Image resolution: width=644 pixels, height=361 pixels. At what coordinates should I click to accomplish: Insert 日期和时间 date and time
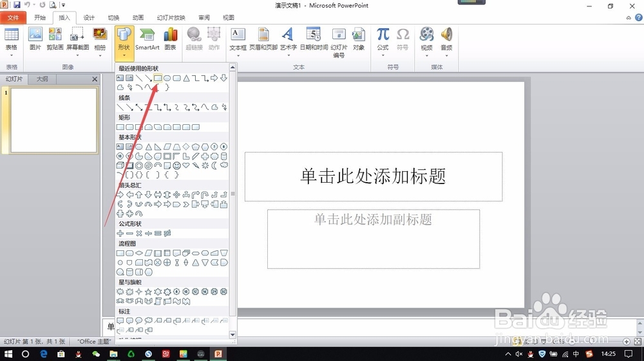pos(314,39)
